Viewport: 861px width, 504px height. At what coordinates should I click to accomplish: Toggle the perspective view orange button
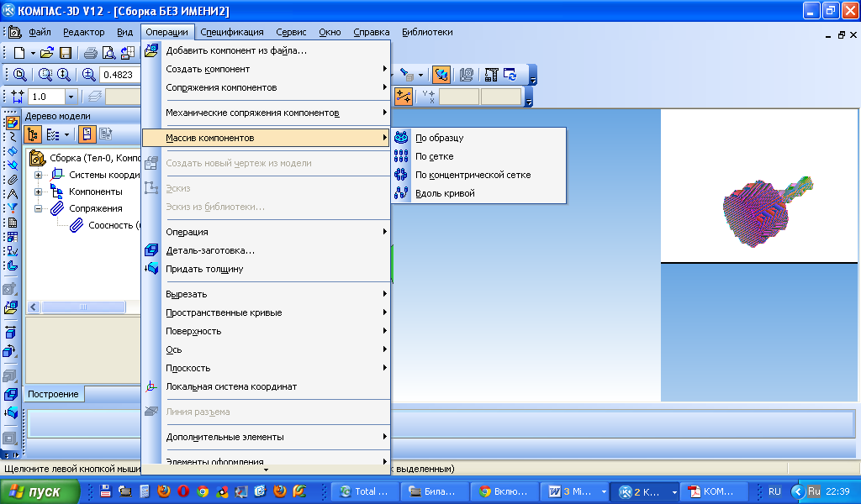441,75
